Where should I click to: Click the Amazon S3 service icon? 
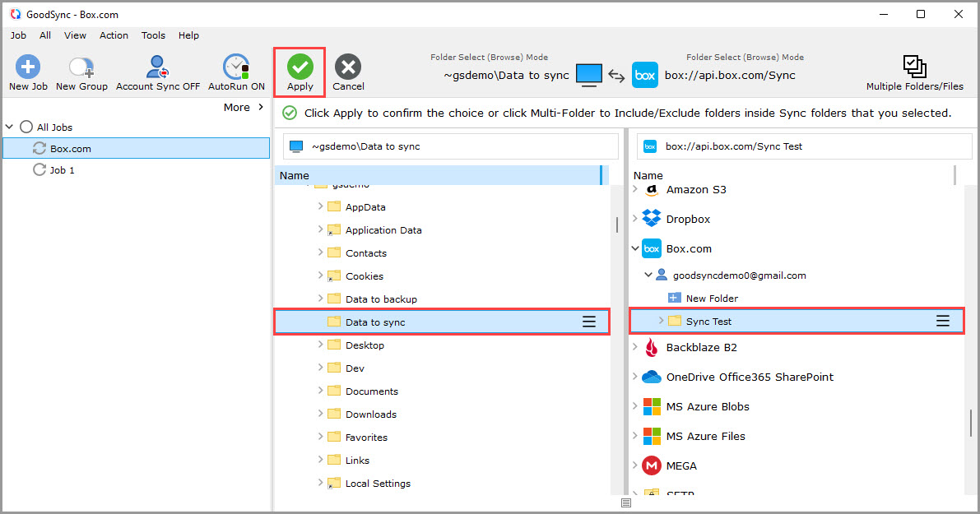pos(652,189)
